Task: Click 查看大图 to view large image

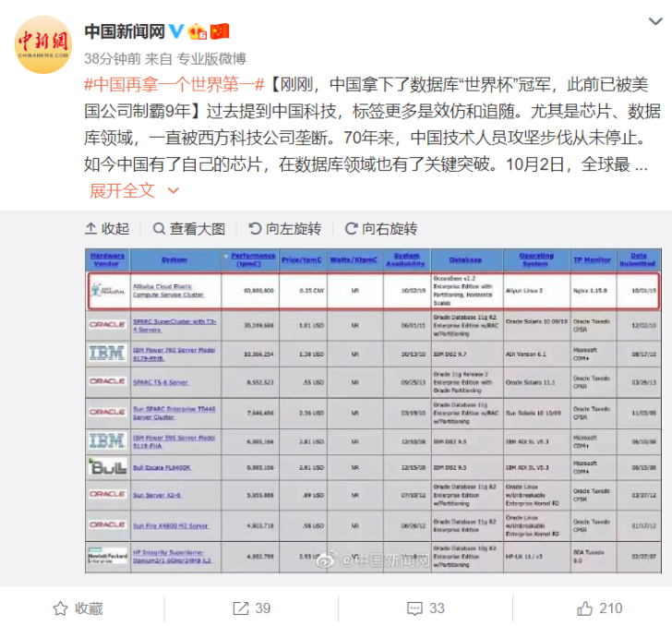Action: coord(189,229)
